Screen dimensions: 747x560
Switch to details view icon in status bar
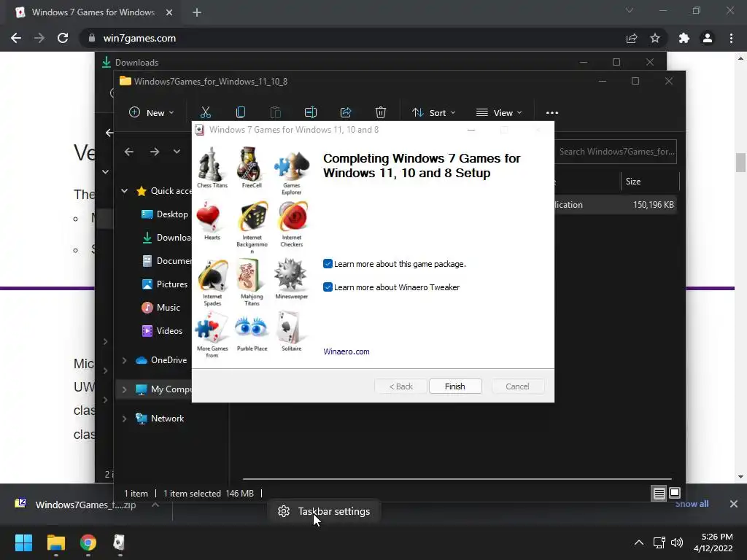click(x=659, y=494)
